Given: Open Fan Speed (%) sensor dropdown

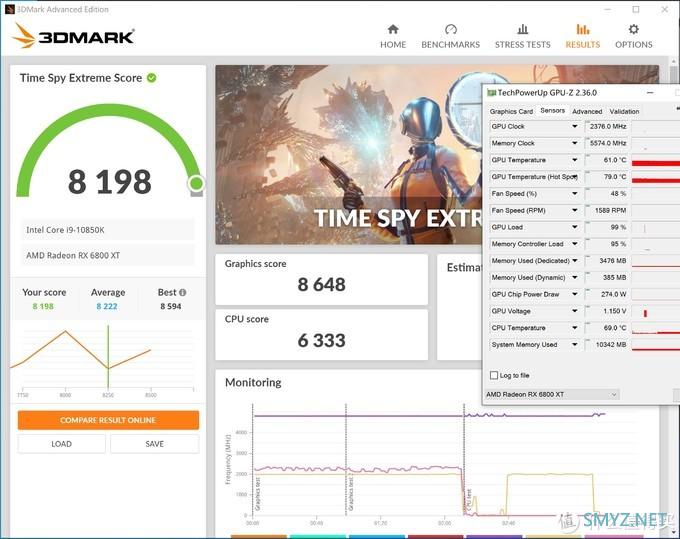Looking at the screenshot, I should click(575, 193).
